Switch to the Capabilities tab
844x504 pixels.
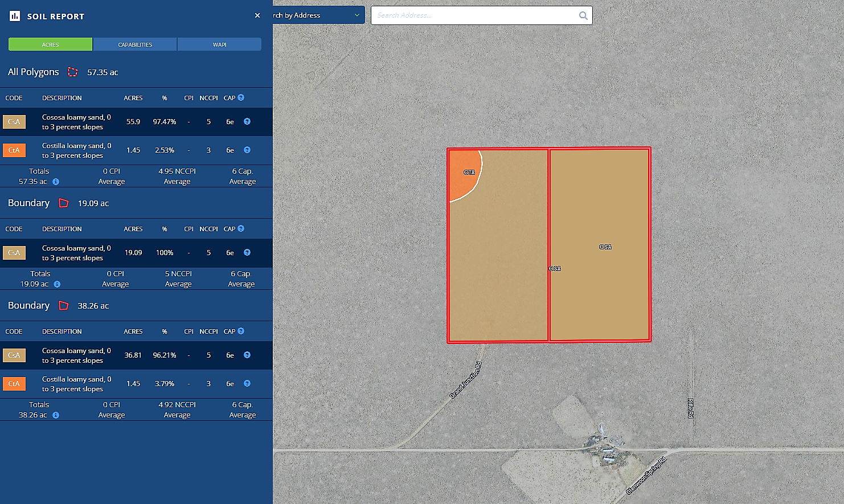click(135, 44)
